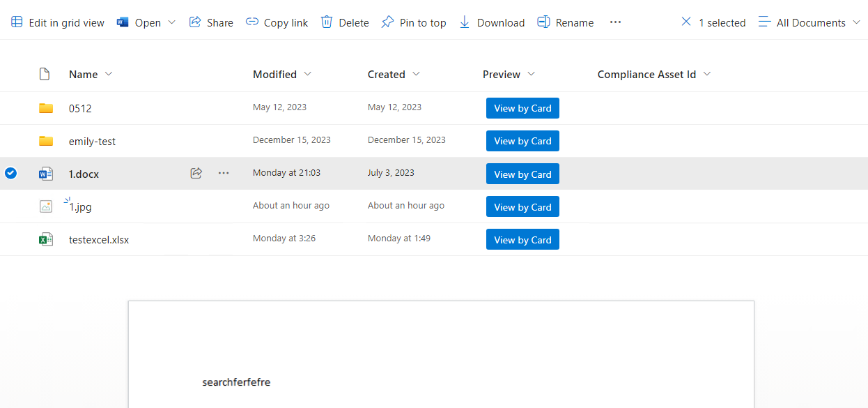Clear the selection via the X icon
This screenshot has height=408, width=868.
pyautogui.click(x=685, y=22)
